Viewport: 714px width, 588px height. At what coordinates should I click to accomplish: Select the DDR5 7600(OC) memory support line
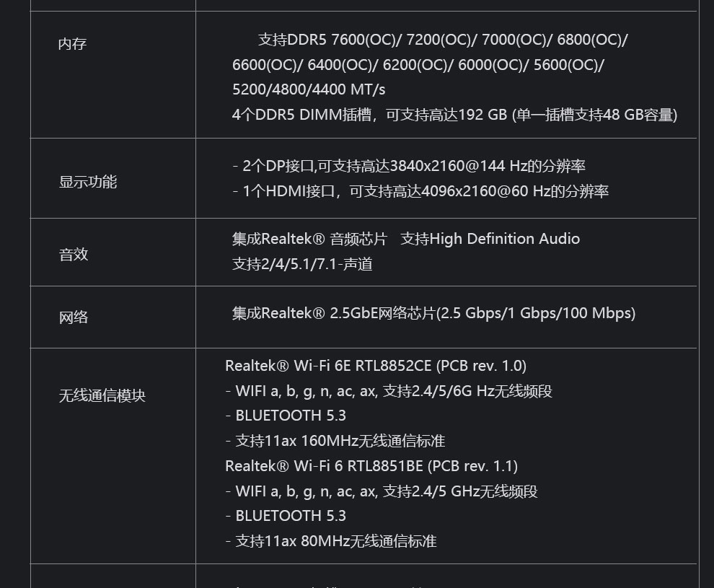pyautogui.click(x=442, y=40)
